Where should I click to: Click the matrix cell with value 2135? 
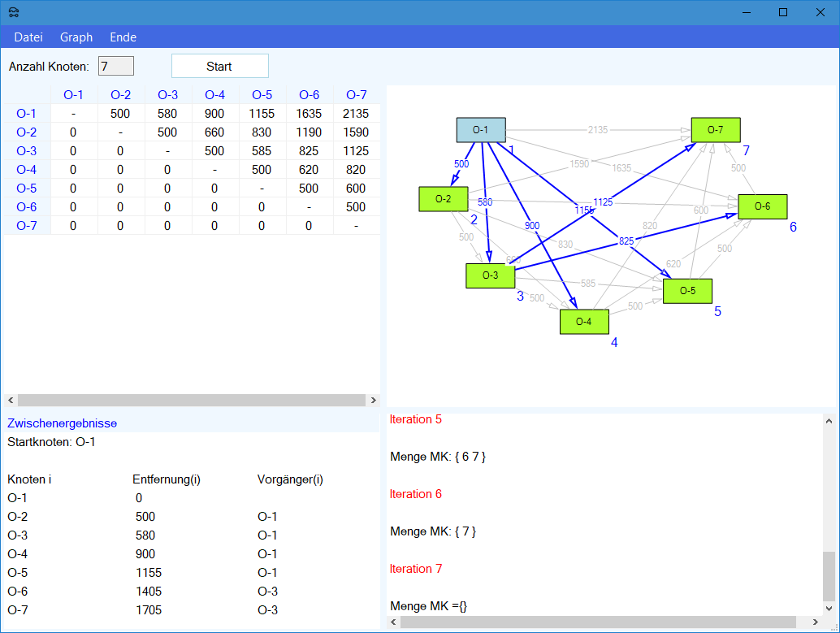(356, 114)
